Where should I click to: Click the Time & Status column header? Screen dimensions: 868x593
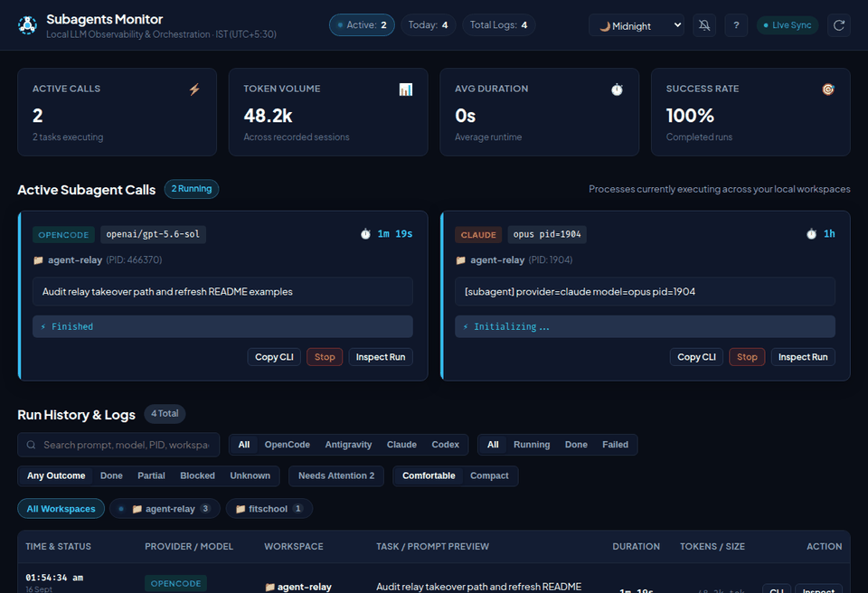point(58,547)
